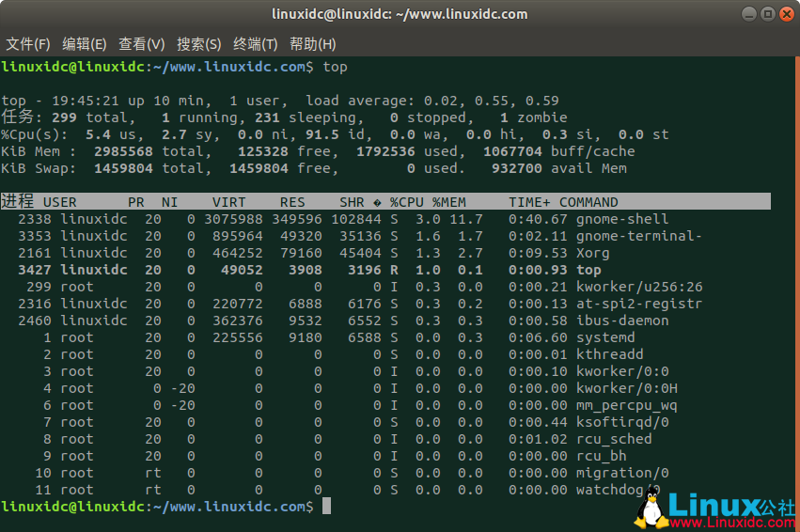The image size is (800, 532).
Task: Open the 编辑(E) menu
Action: click(x=85, y=44)
